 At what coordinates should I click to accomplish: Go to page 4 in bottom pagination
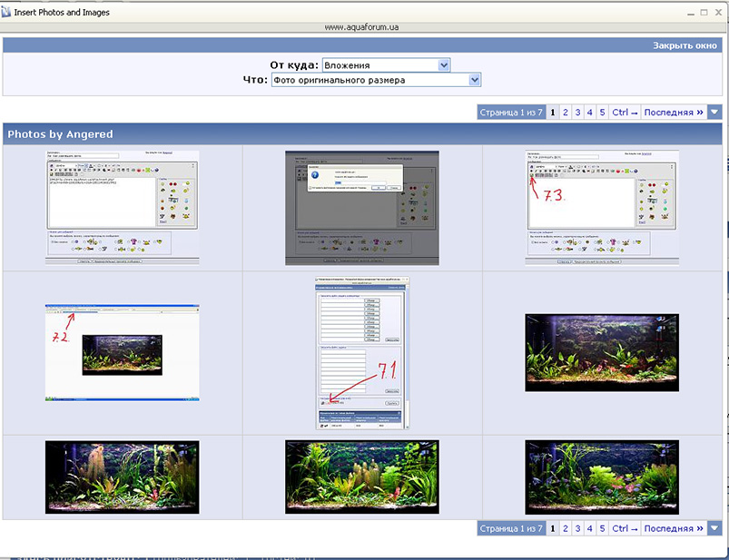[x=589, y=528]
